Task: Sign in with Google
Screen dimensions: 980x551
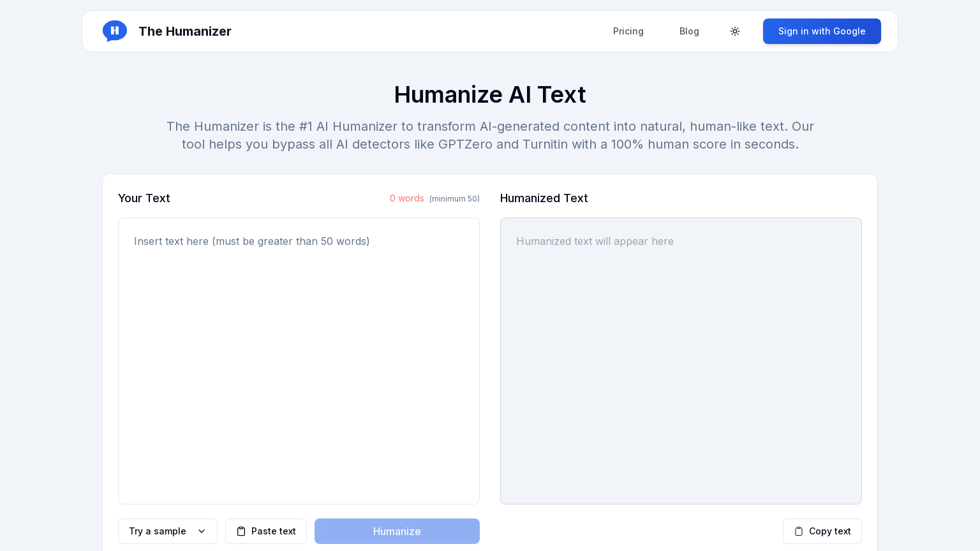Action: coord(822,31)
